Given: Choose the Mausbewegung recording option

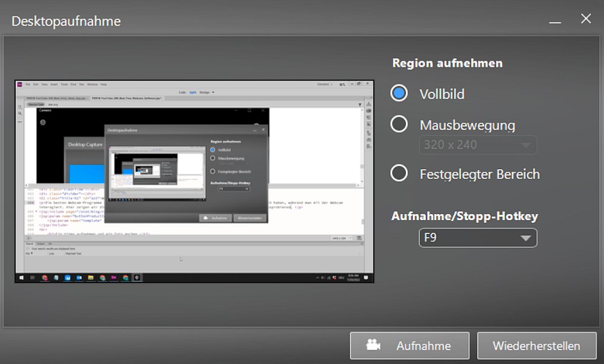Looking at the screenshot, I should point(399,124).
